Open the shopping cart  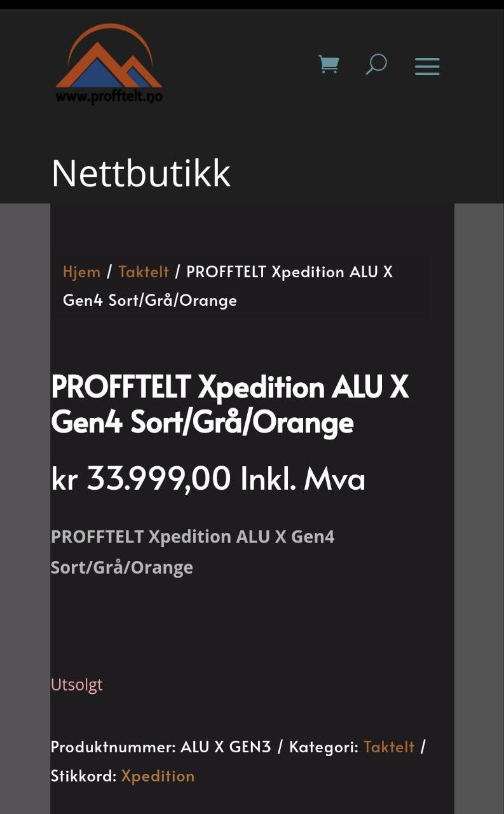coord(329,64)
